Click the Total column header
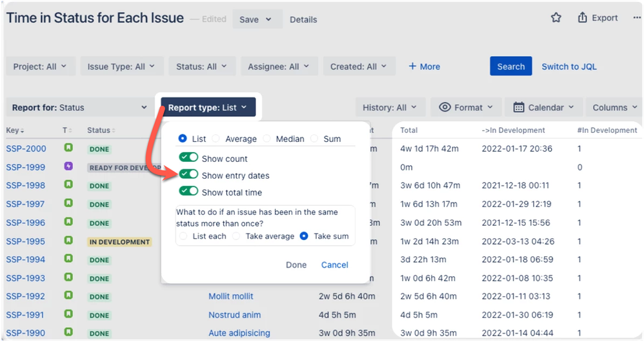Viewport: 644px width, 342px height. click(408, 130)
